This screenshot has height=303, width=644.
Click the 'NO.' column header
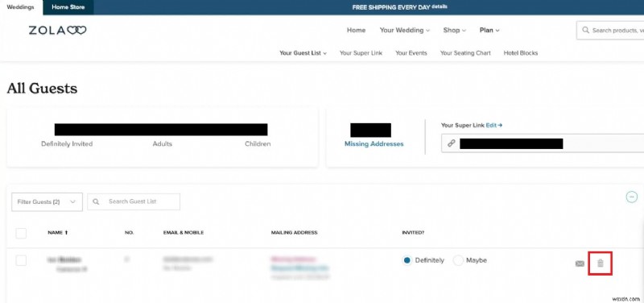point(130,233)
